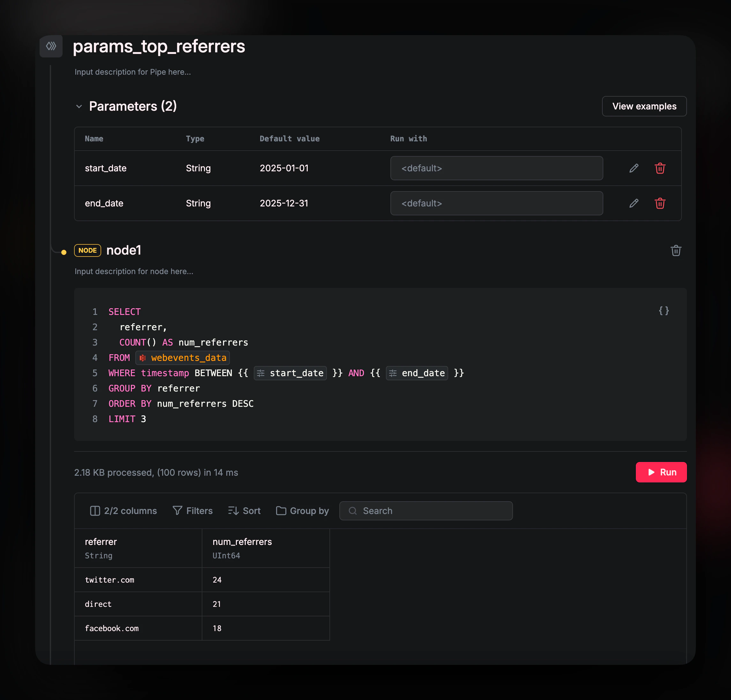Edit the start_date parameter with pencil icon
This screenshot has height=700, width=731.
pos(633,168)
